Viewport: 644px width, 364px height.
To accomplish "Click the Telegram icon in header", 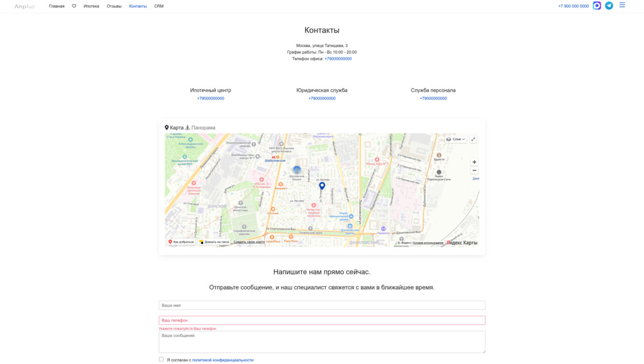I will (609, 6).
